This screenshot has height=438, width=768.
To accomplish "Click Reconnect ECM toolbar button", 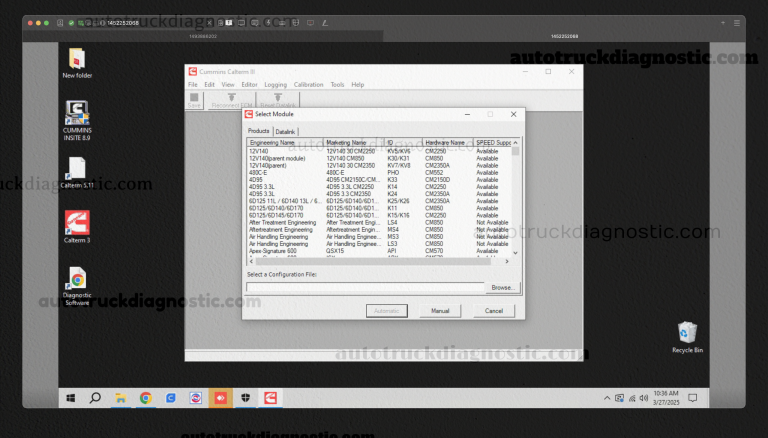I will (232, 100).
